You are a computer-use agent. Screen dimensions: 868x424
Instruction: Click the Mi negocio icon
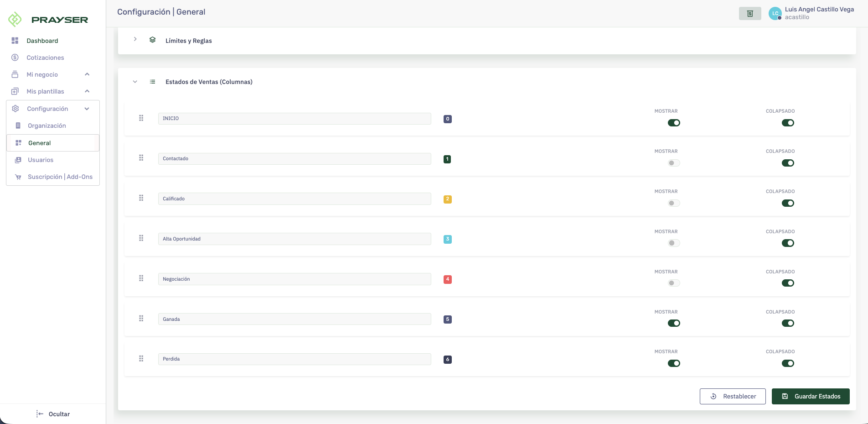click(x=15, y=74)
